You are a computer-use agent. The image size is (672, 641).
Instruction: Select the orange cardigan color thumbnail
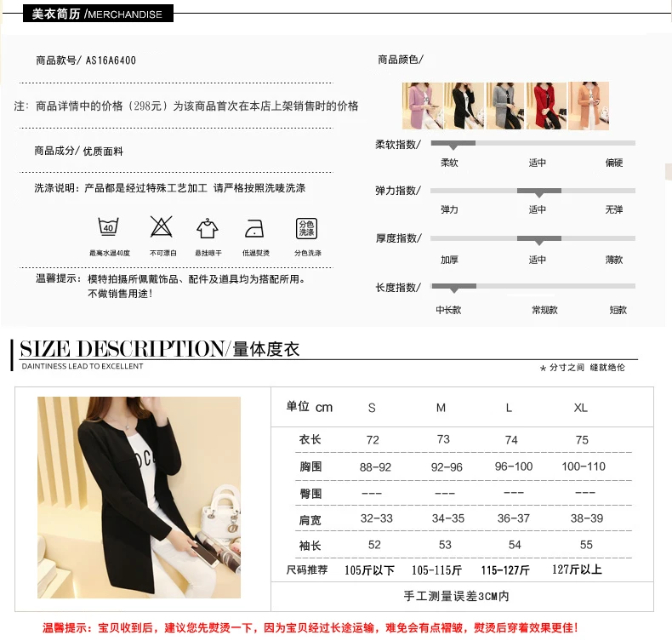pyautogui.click(x=589, y=106)
